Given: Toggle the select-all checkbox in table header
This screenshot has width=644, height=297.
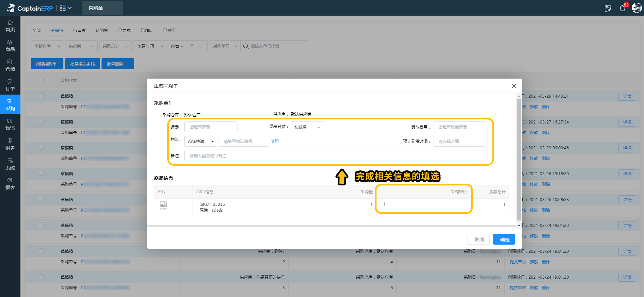Looking at the screenshot, I should 41,80.
